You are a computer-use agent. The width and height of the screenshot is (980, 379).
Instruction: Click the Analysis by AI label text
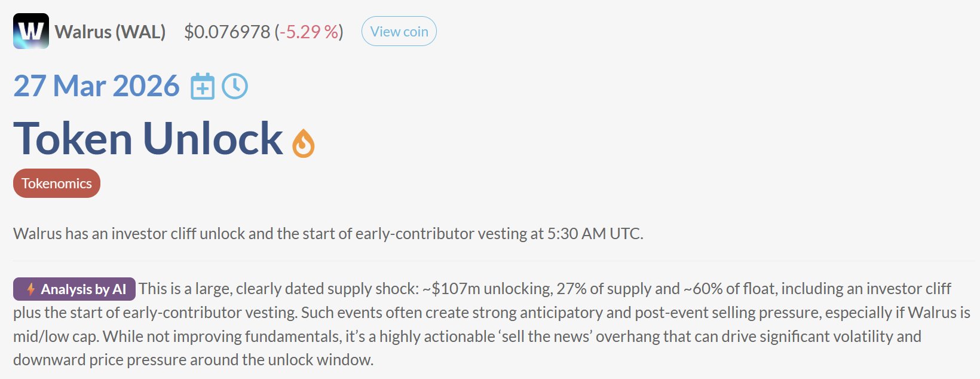[83, 289]
